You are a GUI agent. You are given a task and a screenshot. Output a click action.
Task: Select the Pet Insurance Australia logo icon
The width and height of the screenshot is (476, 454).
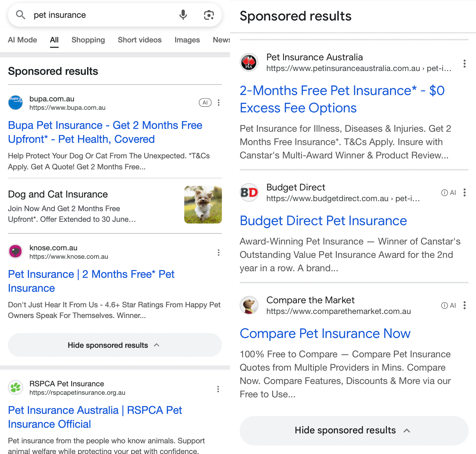[249, 62]
